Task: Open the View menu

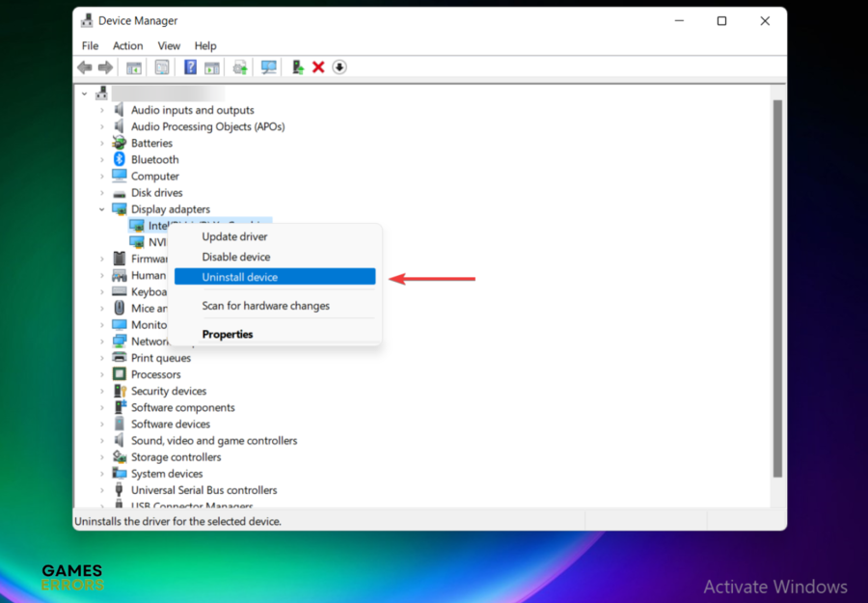Action: pos(169,45)
